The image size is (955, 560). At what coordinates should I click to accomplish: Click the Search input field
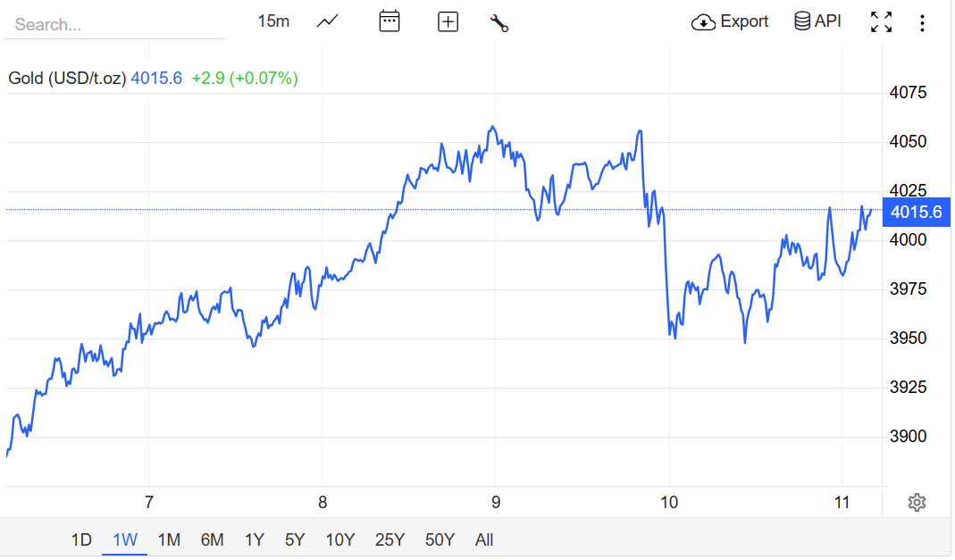[x=114, y=24]
